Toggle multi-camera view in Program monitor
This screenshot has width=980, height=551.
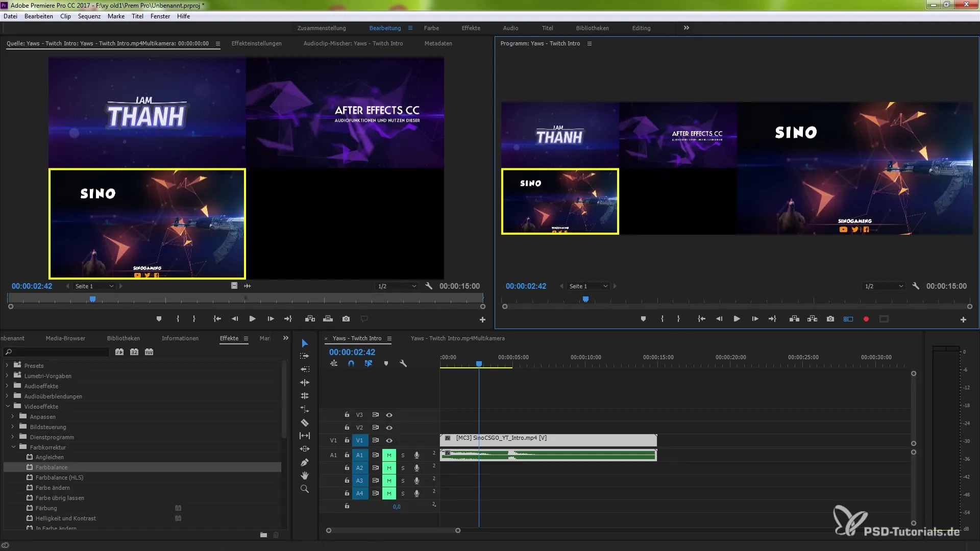[x=848, y=319]
